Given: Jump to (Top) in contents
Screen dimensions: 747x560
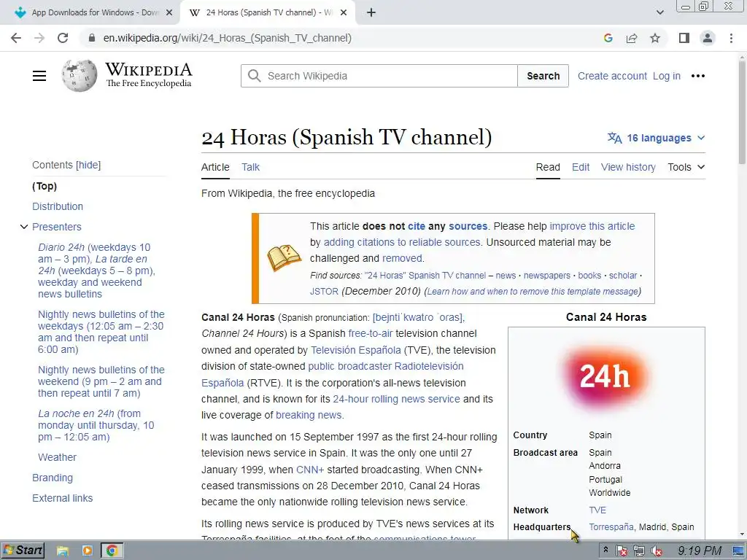Looking at the screenshot, I should pos(44,186).
